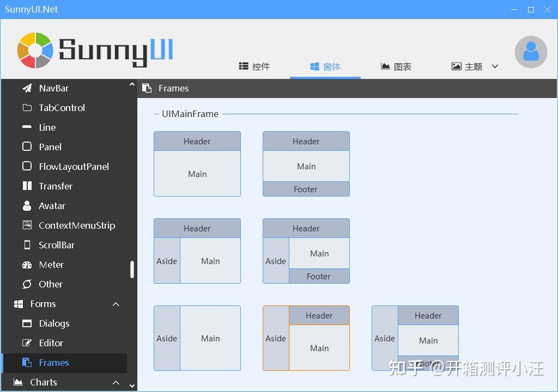
Task: Expand the Charts section in the sidebar
Action: tap(116, 382)
